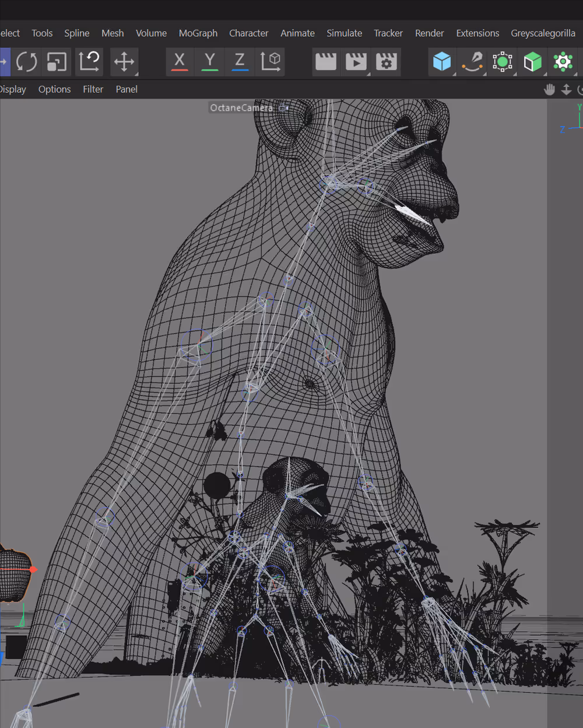Select the Spline Pen tool
This screenshot has width=583, height=728.
pyautogui.click(x=472, y=62)
